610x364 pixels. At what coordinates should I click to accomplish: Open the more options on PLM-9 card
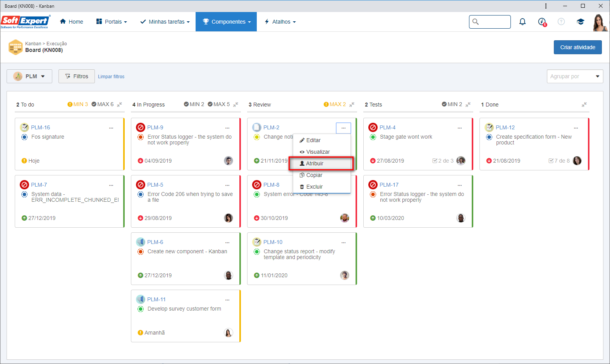[x=227, y=128]
